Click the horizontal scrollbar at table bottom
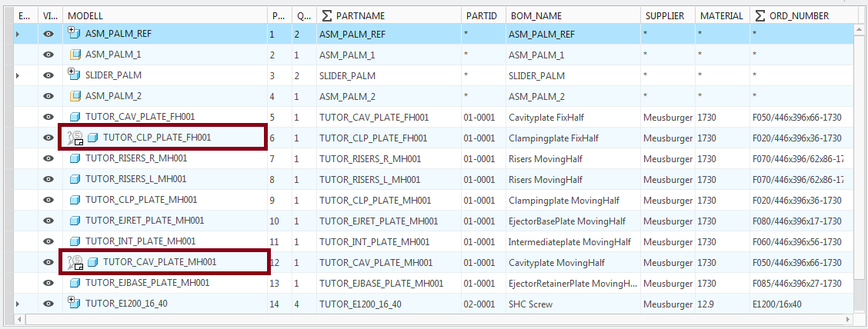The height and width of the screenshot is (329, 868). (431, 319)
